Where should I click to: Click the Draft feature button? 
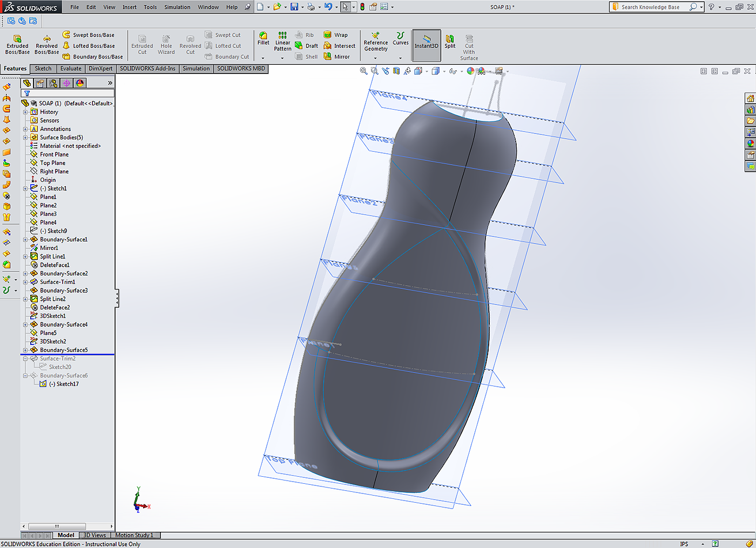[307, 46]
